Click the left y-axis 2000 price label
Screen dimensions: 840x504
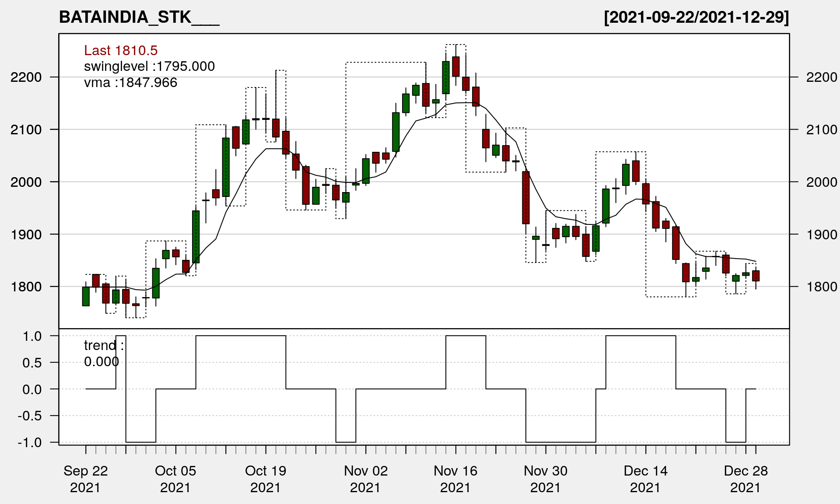[26, 182]
